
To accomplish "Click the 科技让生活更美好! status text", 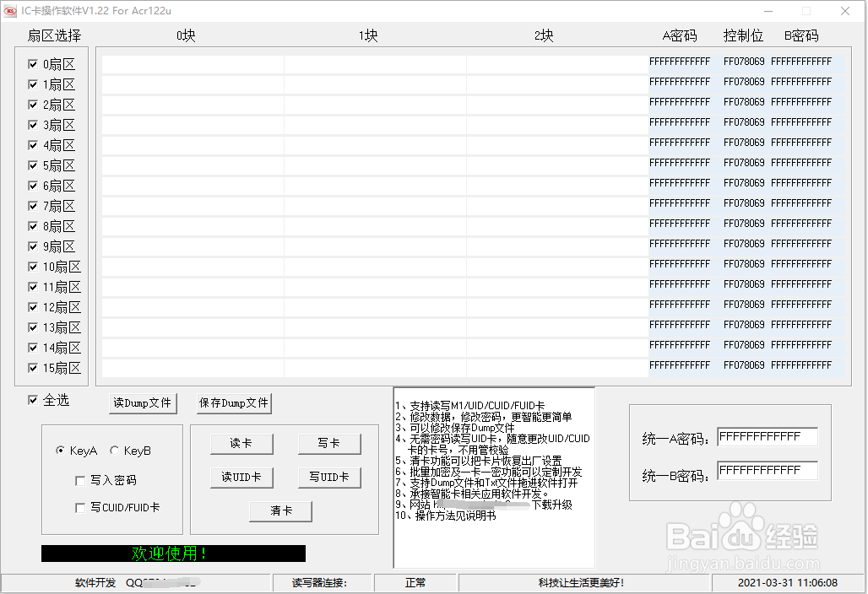I will (x=581, y=583).
